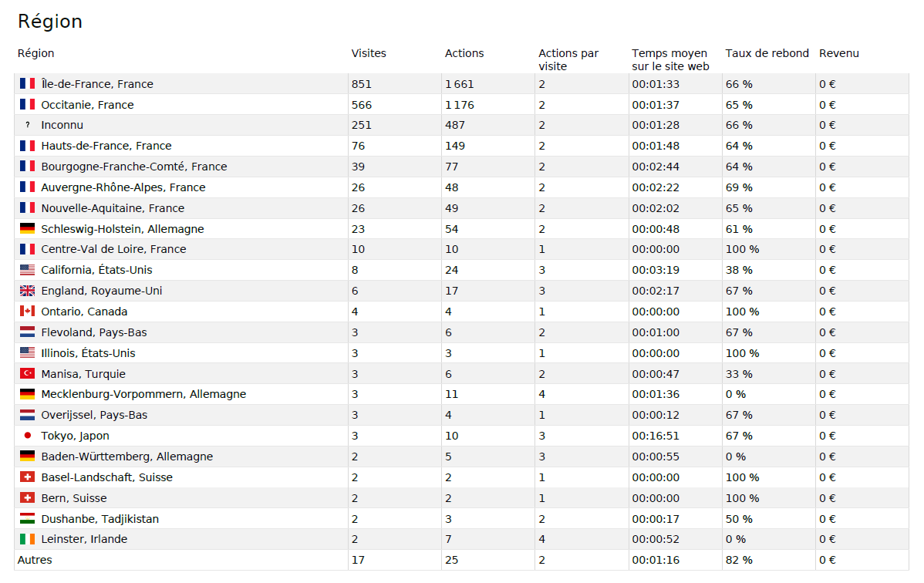Click the UK flag beside England

(x=28, y=291)
